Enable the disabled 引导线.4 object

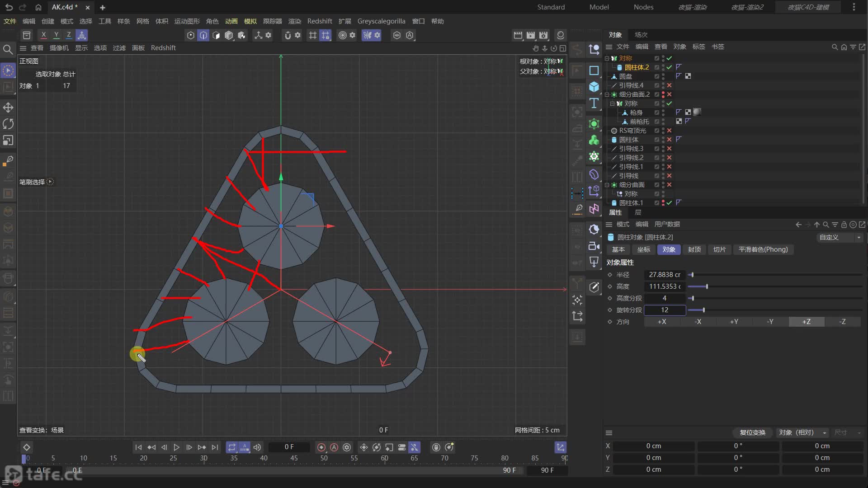click(x=669, y=85)
